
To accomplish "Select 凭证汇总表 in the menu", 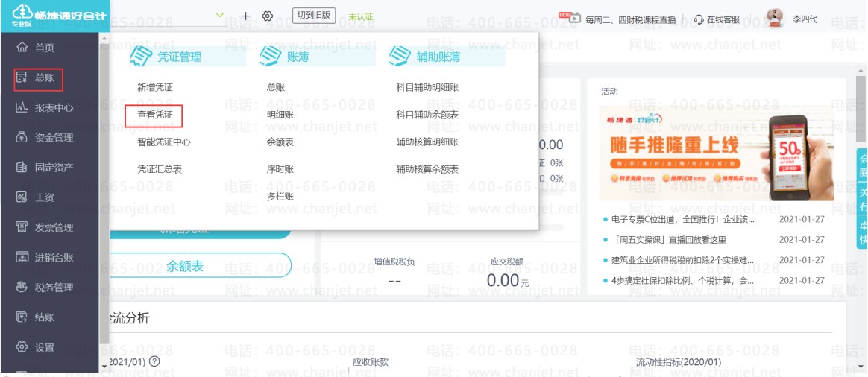I will (160, 169).
